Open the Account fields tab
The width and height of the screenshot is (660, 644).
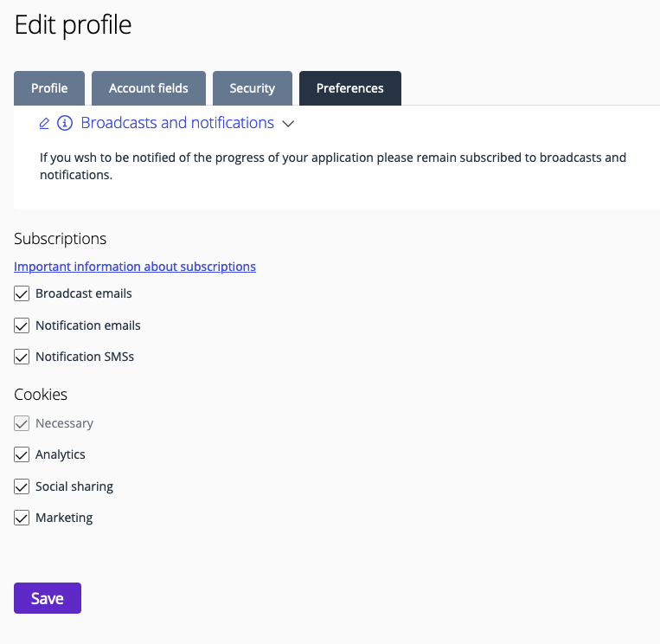(149, 88)
